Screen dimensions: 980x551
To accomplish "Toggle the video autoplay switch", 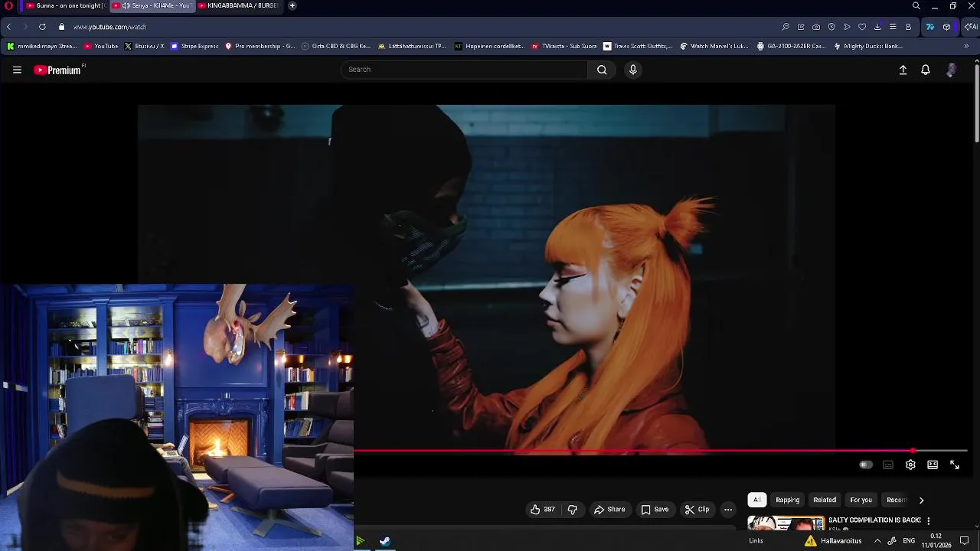I will point(865,465).
